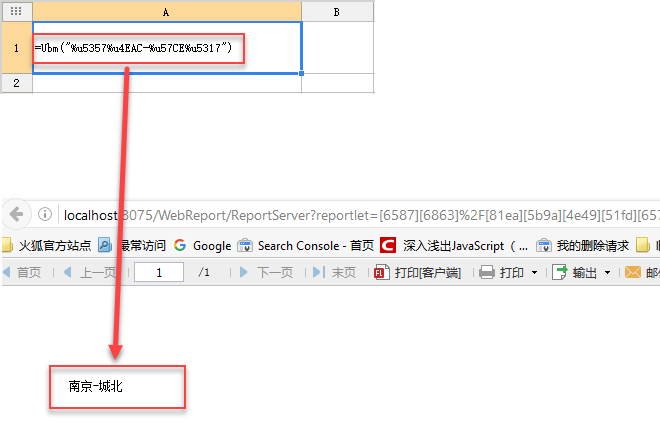Click the empty cell B1
Screen dimensions: 660x446
(x=337, y=48)
